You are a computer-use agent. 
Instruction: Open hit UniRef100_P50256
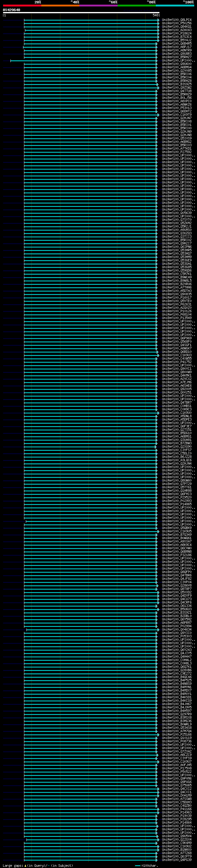pos(176,23)
